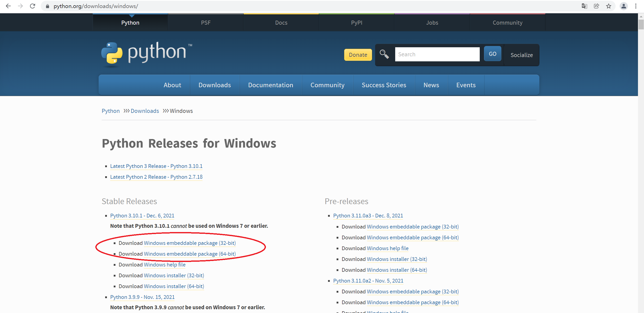The height and width of the screenshot is (313, 644).
Task: Switch to the PyPI top tab
Action: 356,23
